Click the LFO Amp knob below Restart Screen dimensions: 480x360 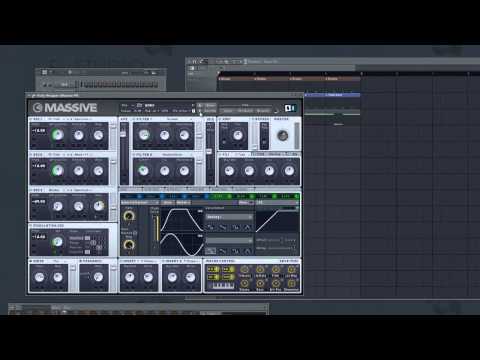point(129,245)
